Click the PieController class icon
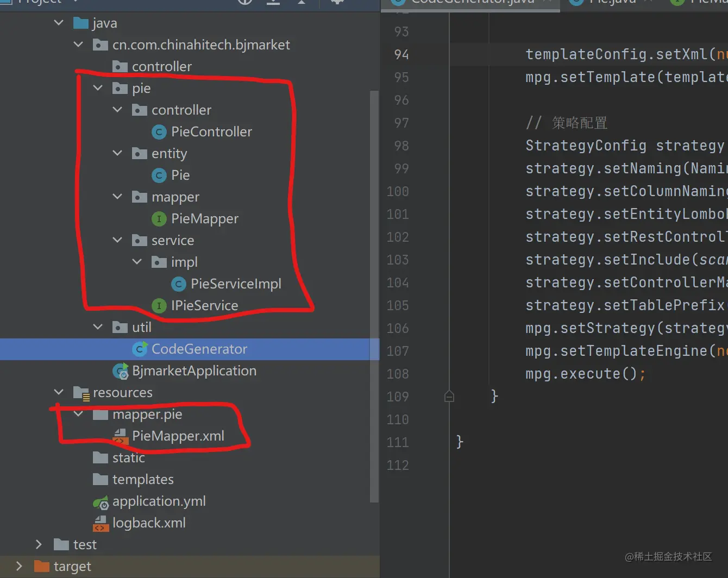 [159, 131]
